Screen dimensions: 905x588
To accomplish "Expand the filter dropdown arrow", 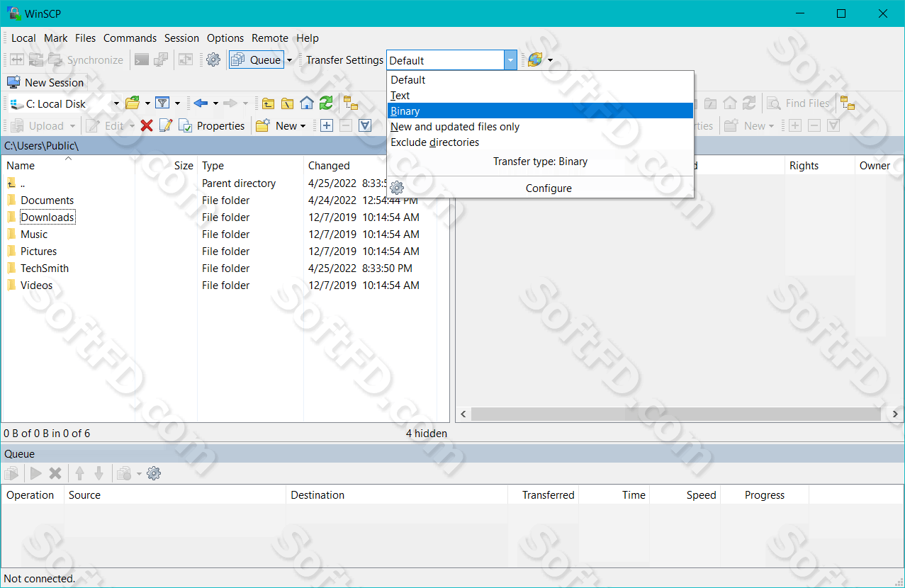I will coord(177,103).
